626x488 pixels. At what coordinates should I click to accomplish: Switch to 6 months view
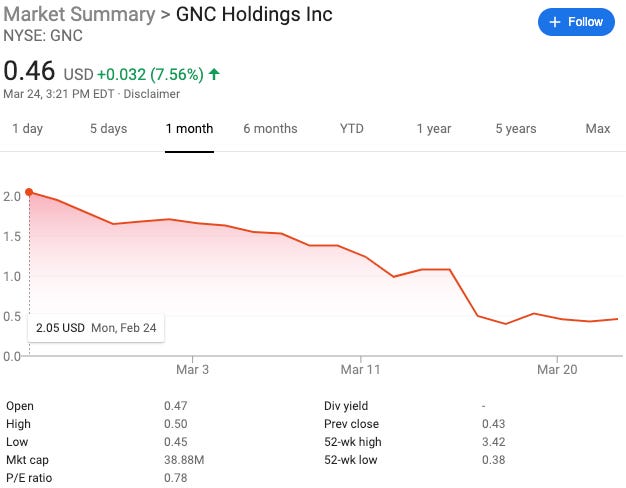(270, 129)
